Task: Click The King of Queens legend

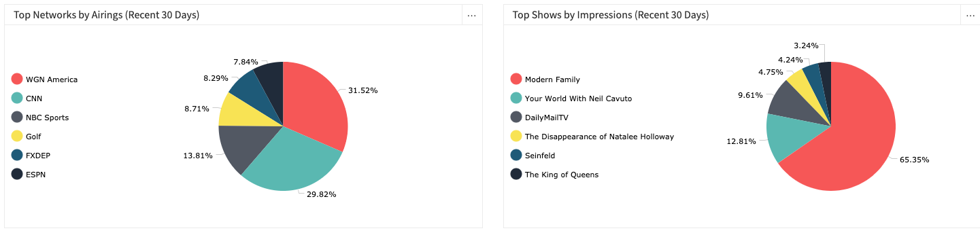Action: click(555, 175)
